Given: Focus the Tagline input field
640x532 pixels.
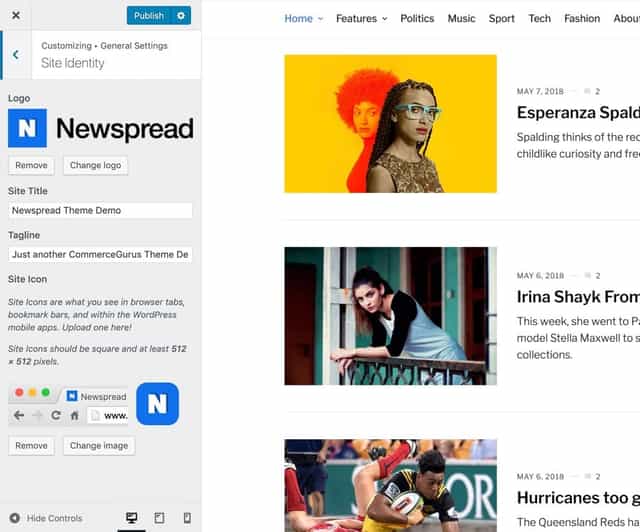Looking at the screenshot, I should (100, 254).
